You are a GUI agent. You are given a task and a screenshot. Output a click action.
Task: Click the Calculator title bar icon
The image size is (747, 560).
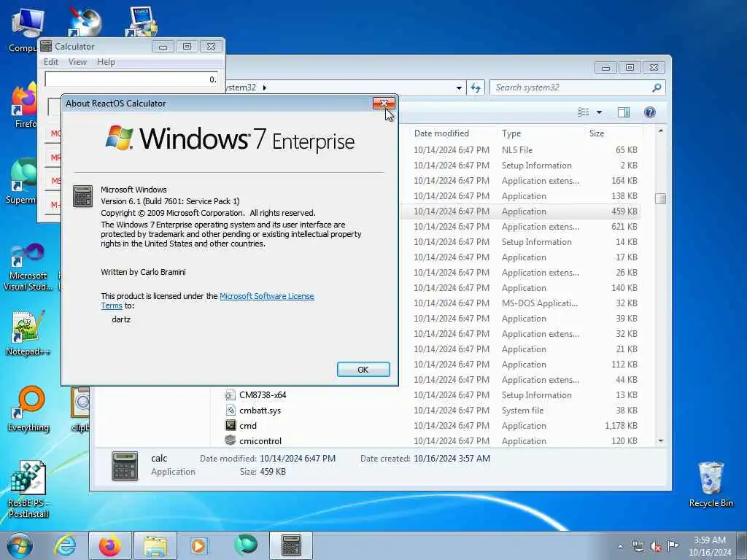point(46,46)
